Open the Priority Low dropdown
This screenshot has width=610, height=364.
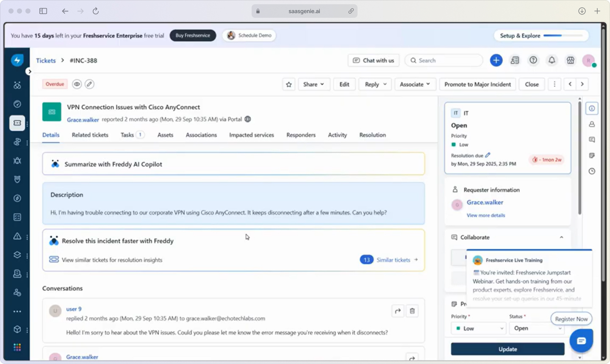point(479,328)
